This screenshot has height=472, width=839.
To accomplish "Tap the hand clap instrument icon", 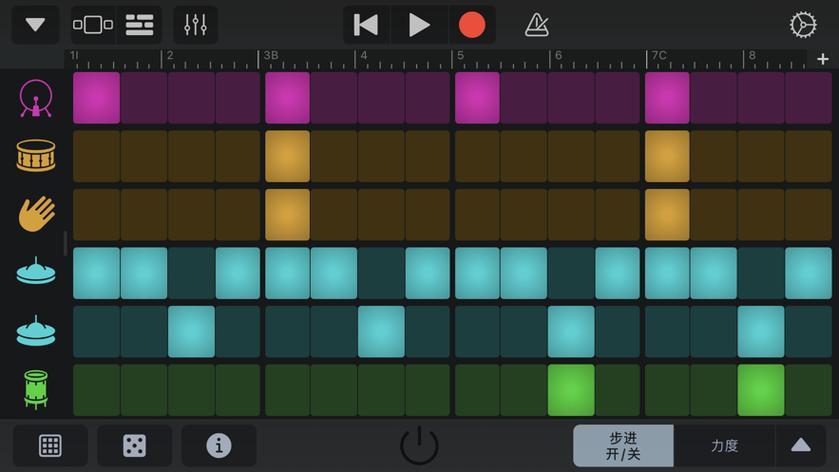I will tap(36, 214).
